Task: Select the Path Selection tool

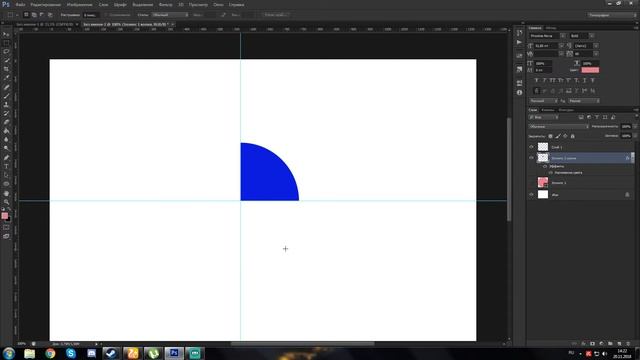Action: point(6,175)
